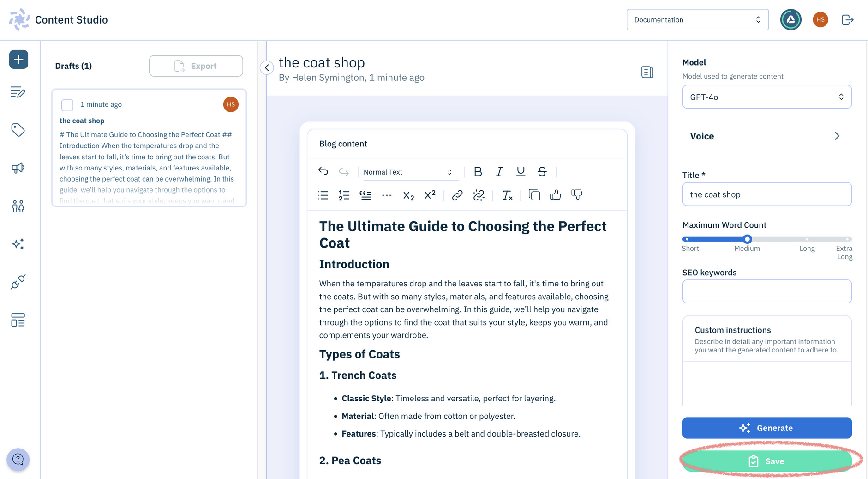Open the templates layout sidebar icon
The height and width of the screenshot is (479, 868).
point(18,320)
